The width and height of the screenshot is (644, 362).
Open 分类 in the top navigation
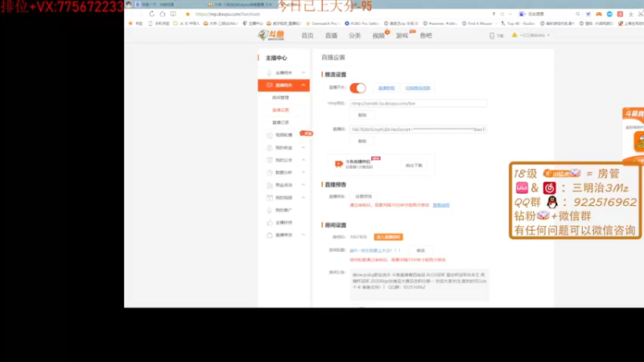(x=354, y=35)
